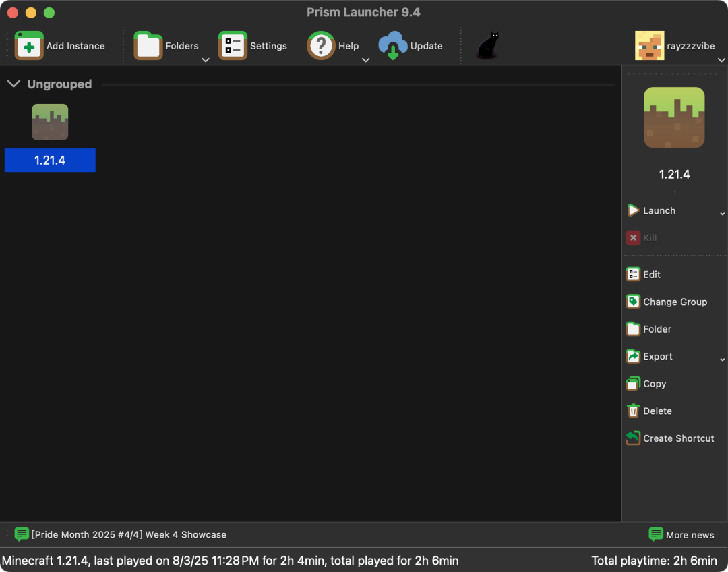Collapse the Ungrouped section chevron

pos(14,84)
